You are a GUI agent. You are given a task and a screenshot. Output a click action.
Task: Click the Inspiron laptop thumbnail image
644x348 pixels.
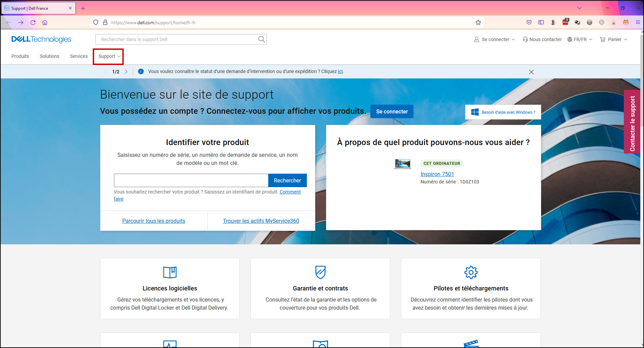pyautogui.click(x=403, y=164)
